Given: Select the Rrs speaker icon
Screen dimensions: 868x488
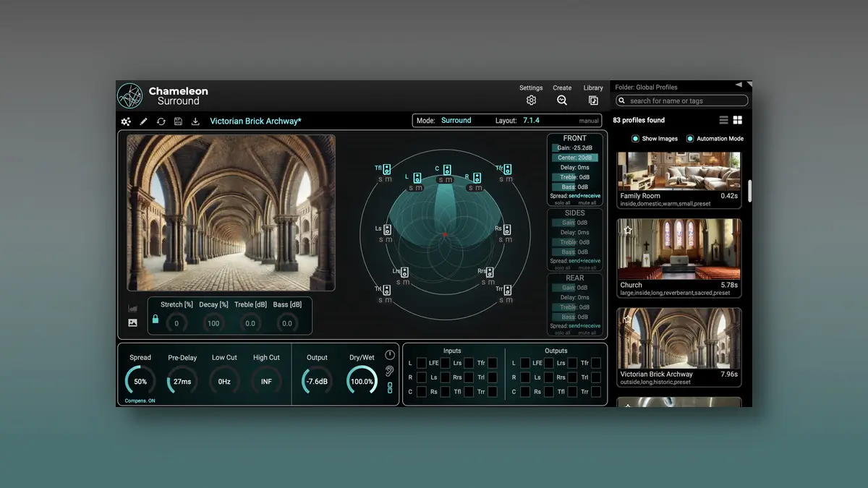Looking at the screenshot, I should (490, 273).
